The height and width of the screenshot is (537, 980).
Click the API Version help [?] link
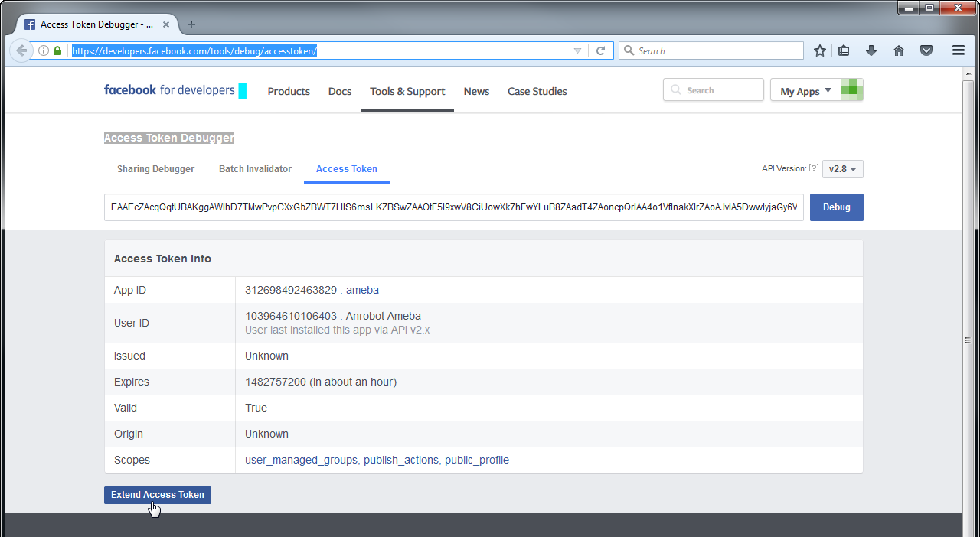point(814,168)
